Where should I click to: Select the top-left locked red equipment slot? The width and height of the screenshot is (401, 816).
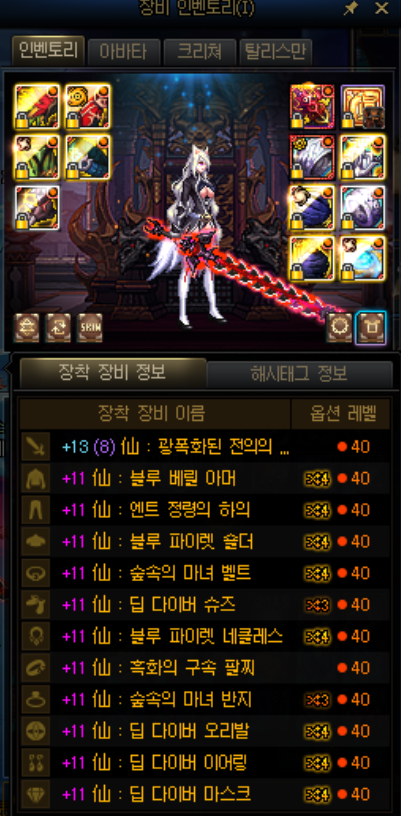(37, 107)
